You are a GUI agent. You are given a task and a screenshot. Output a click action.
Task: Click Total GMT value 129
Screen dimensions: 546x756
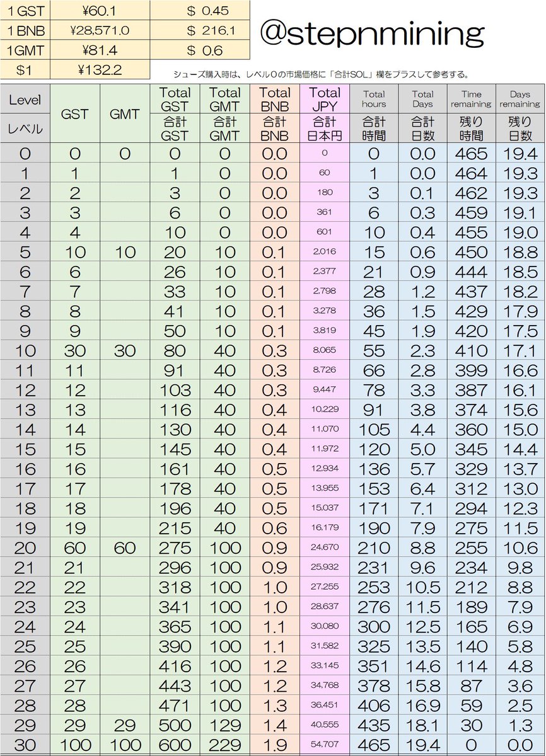point(224,726)
